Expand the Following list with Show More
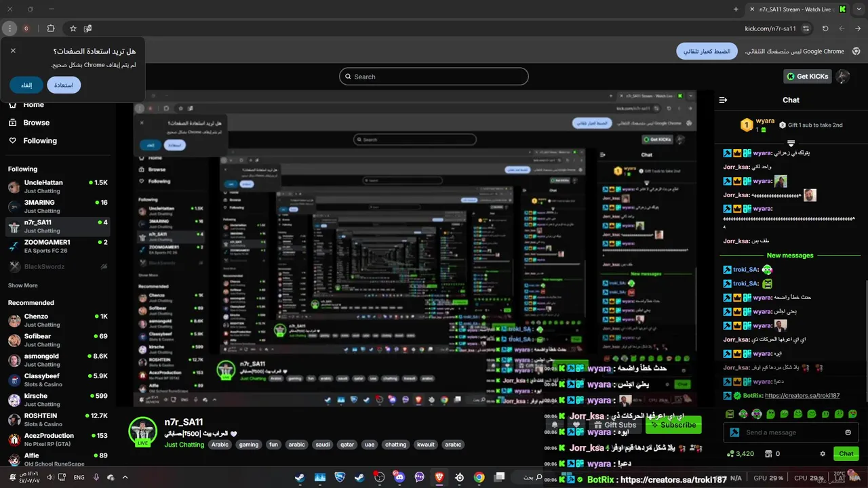868x488 pixels. pos(22,285)
